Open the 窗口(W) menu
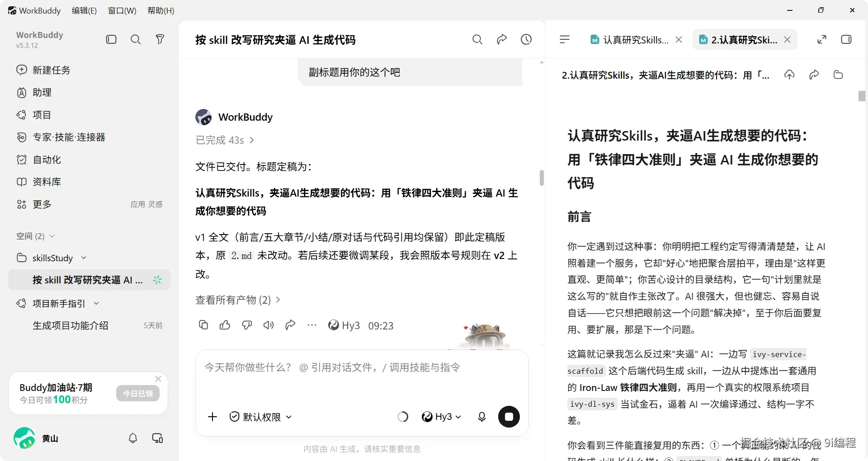Image resolution: width=868 pixels, height=461 pixels. click(122, 10)
